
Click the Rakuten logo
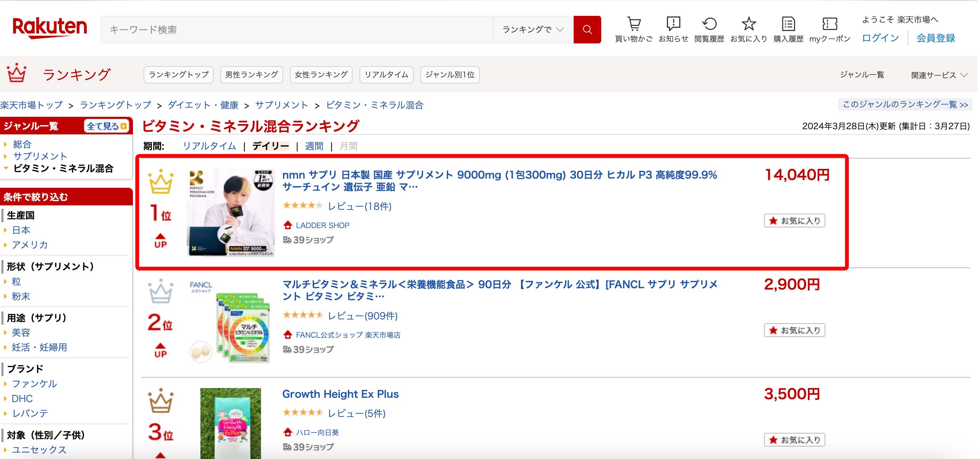[50, 28]
